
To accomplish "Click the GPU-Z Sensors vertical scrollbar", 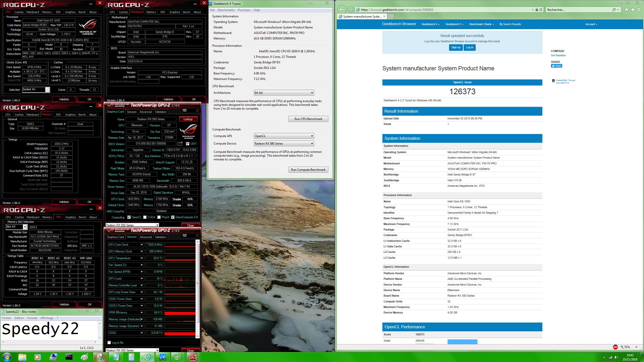I will 197,289.
